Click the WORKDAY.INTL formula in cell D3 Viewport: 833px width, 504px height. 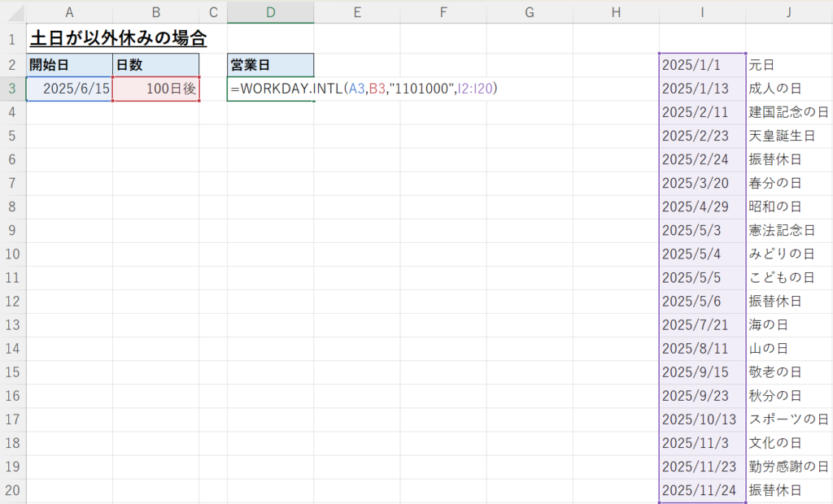click(x=364, y=89)
